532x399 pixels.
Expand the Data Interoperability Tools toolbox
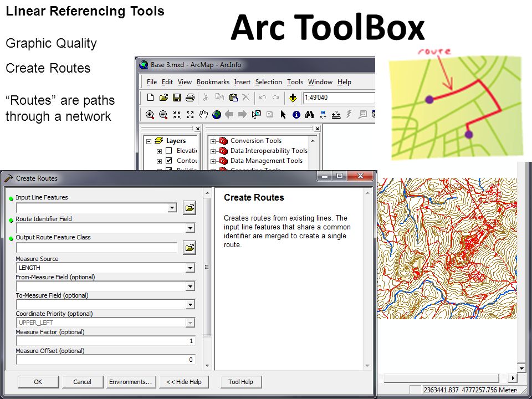[213, 151]
